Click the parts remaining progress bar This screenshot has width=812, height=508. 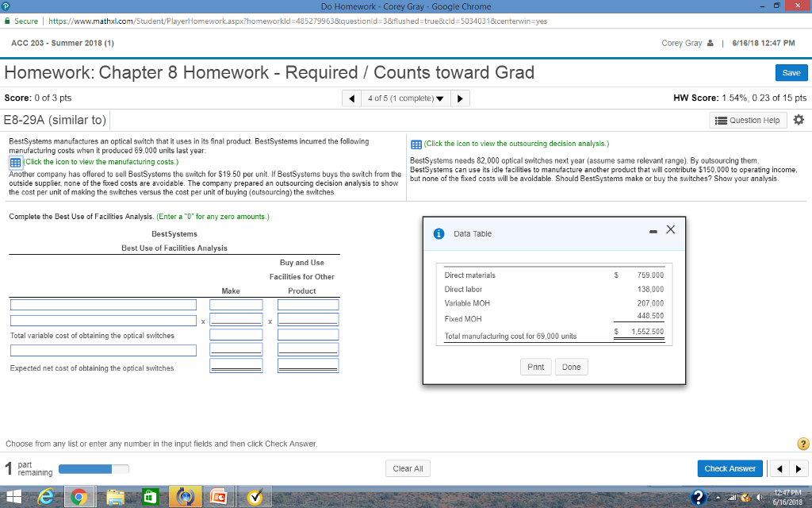(x=94, y=469)
